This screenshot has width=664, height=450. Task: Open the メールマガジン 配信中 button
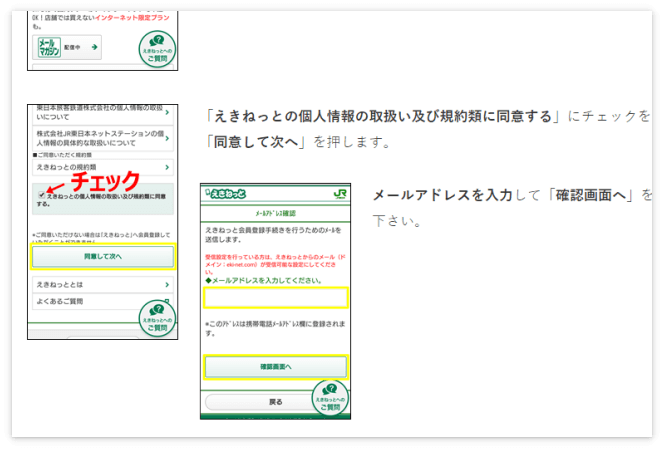(67, 47)
